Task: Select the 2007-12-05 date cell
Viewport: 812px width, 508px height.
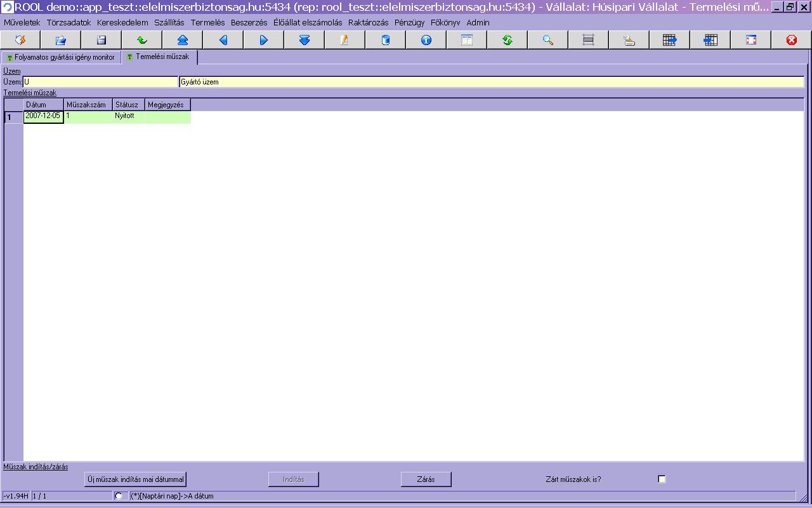Action: [44, 117]
